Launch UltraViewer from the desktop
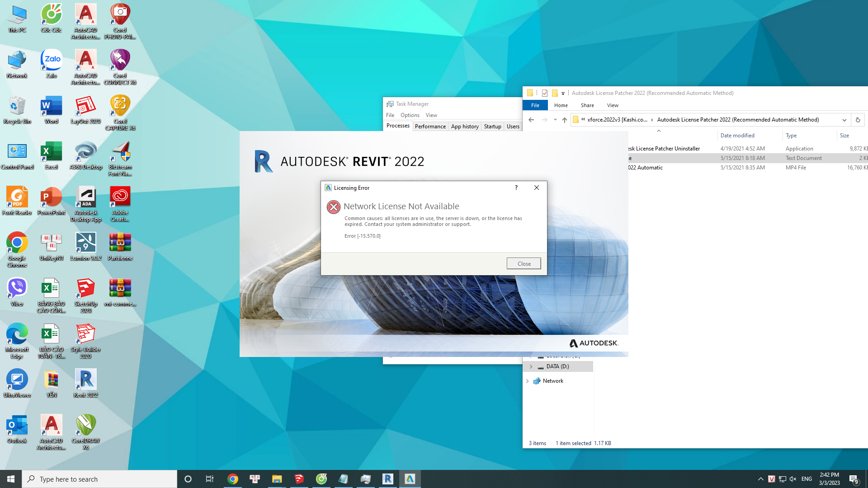The height and width of the screenshot is (488, 868). pos(17,383)
